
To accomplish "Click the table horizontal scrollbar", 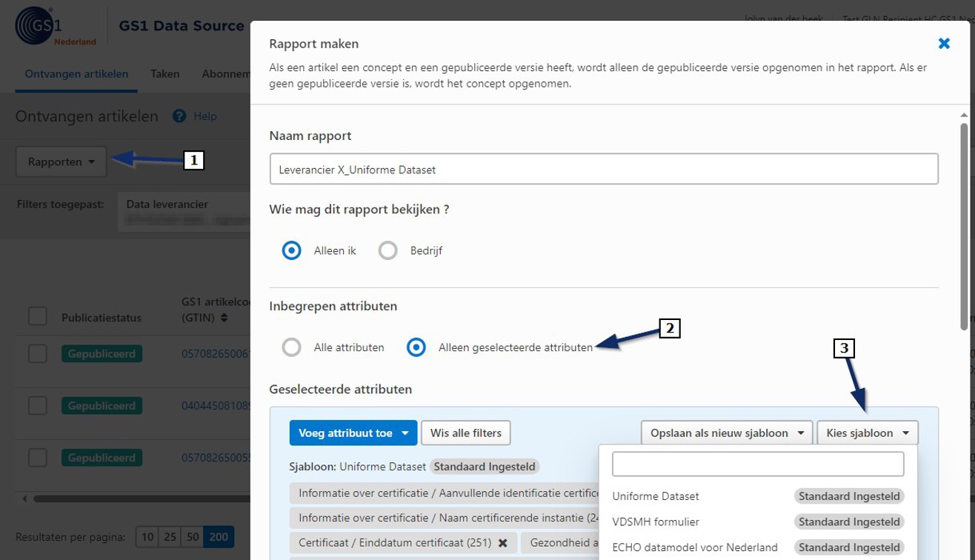I will 141,499.
